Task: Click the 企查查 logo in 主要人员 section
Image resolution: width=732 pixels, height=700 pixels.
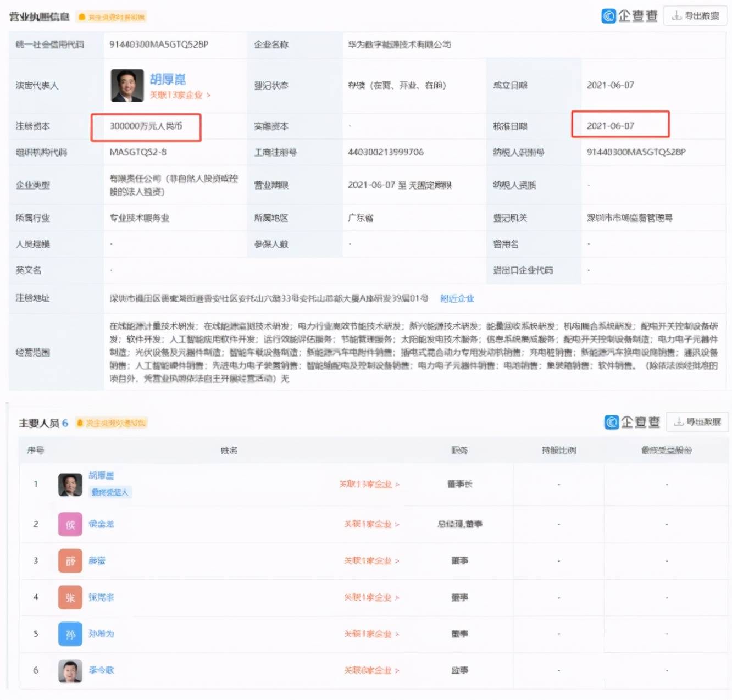Action: tap(632, 422)
